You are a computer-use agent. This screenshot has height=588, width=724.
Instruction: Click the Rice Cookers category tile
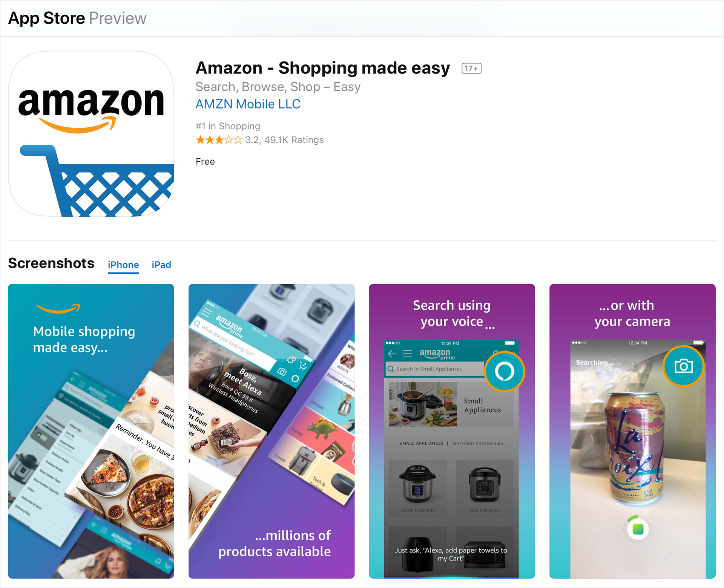point(485,488)
